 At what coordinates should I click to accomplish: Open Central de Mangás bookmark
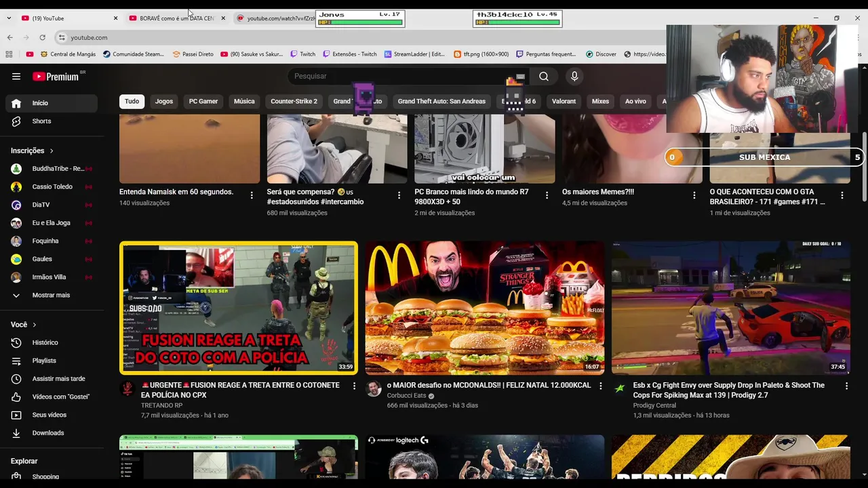point(68,54)
